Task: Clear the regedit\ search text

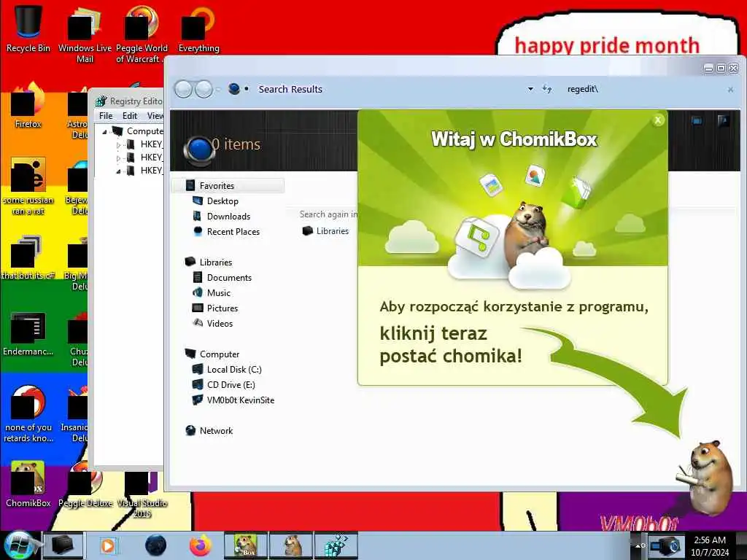Action: click(x=730, y=90)
